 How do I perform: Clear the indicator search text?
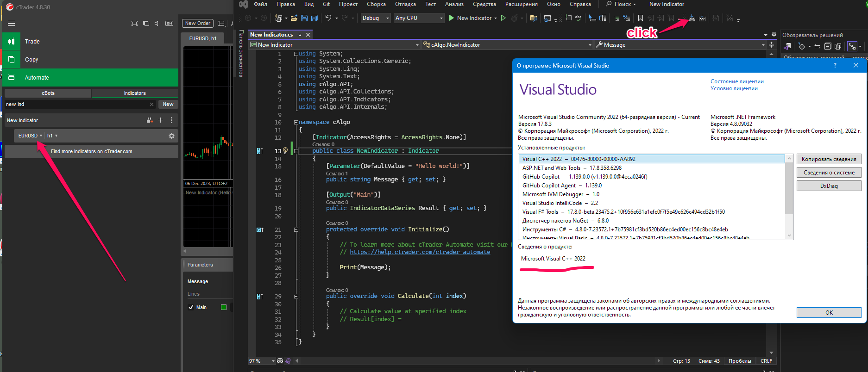click(x=151, y=104)
